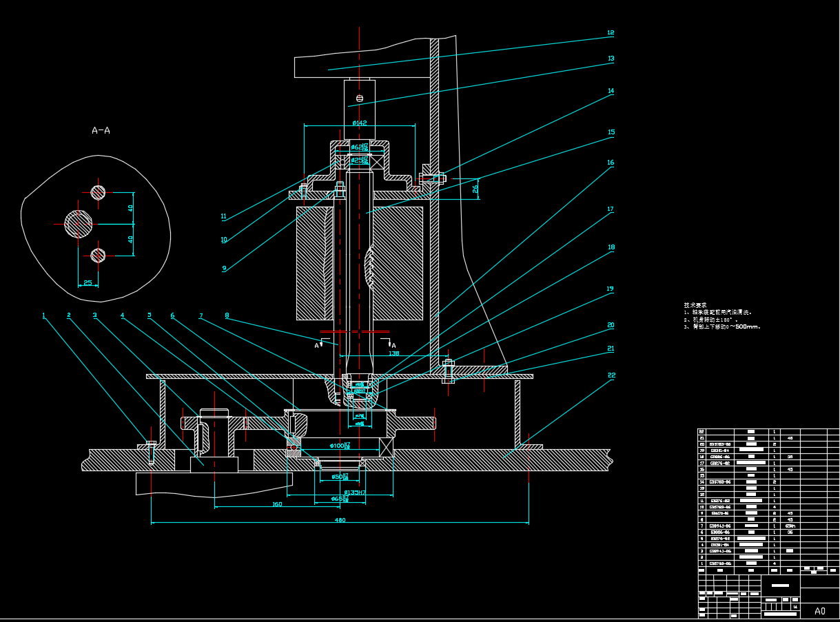Click part callout number 11

tap(223, 216)
